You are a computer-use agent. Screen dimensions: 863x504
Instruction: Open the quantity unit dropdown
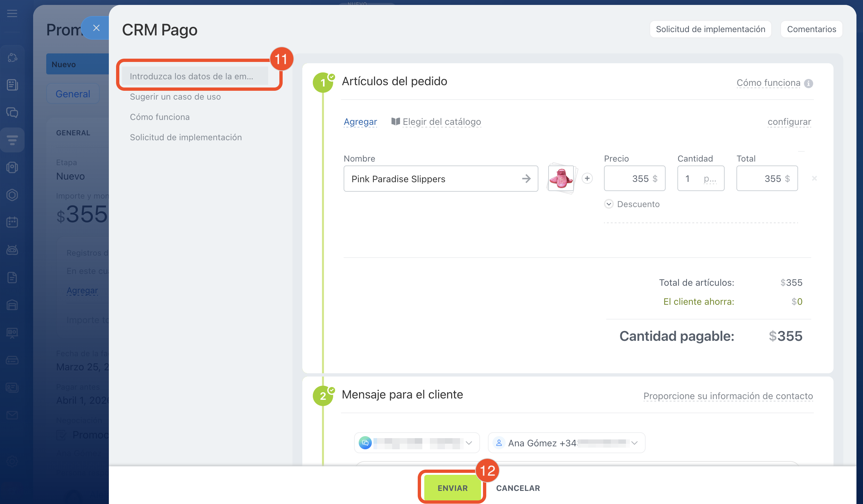pos(710,179)
